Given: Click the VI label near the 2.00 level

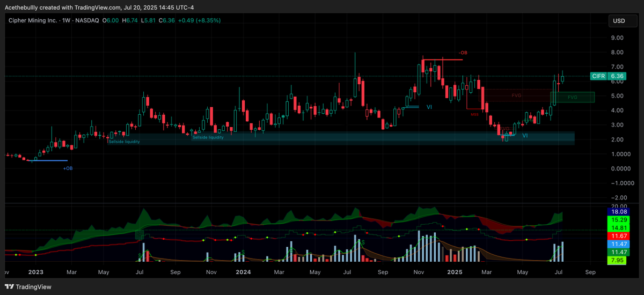Looking at the screenshot, I should tap(525, 136).
